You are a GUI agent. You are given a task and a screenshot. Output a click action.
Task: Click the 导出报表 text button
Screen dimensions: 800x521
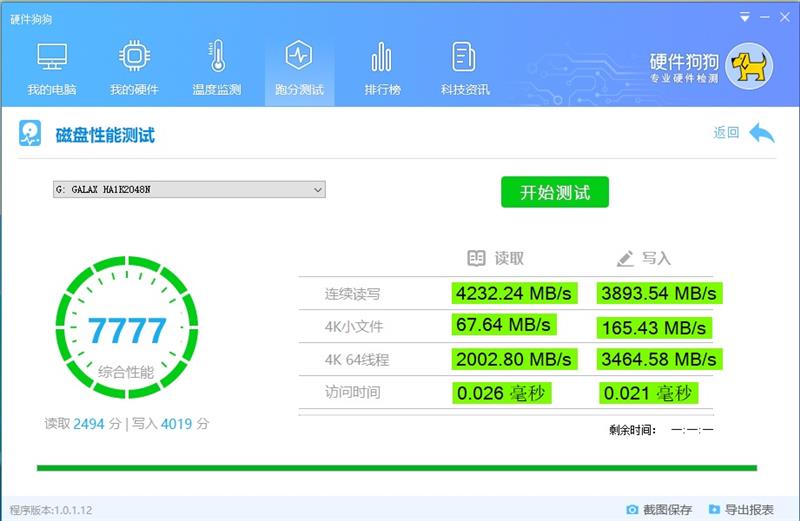[749, 509]
